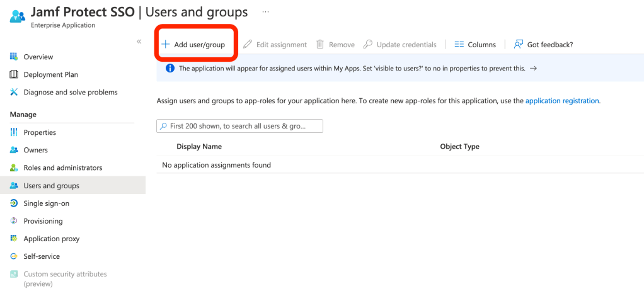Click the search users and groups field
The height and width of the screenshot is (296, 644).
click(239, 126)
